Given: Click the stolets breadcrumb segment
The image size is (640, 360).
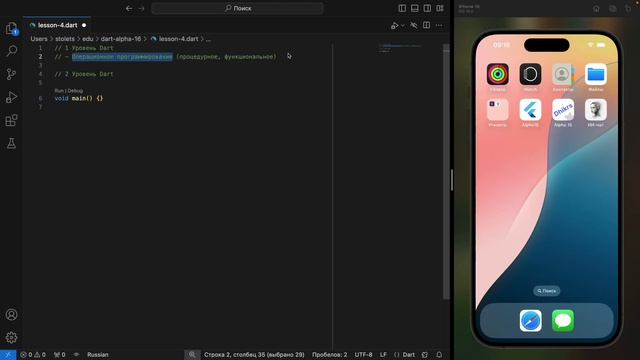Looking at the screenshot, I should pos(65,39).
